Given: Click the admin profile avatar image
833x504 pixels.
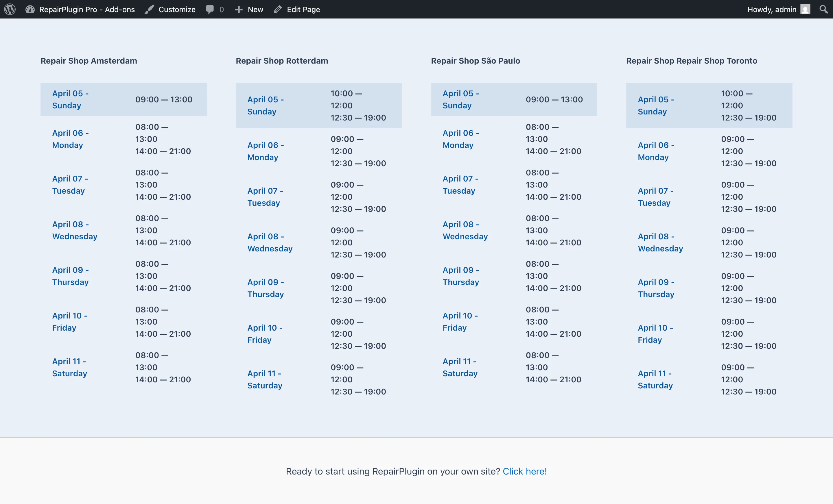Looking at the screenshot, I should [x=805, y=9].
